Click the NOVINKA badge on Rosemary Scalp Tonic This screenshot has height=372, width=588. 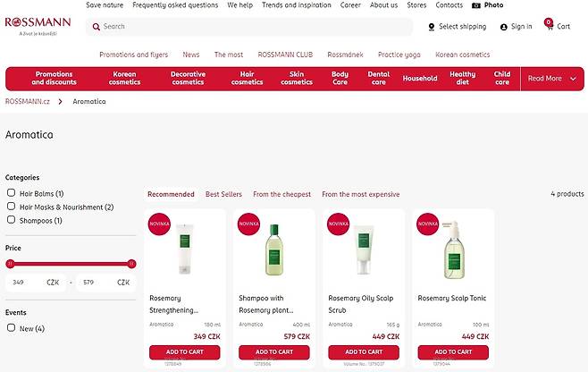(x=427, y=223)
